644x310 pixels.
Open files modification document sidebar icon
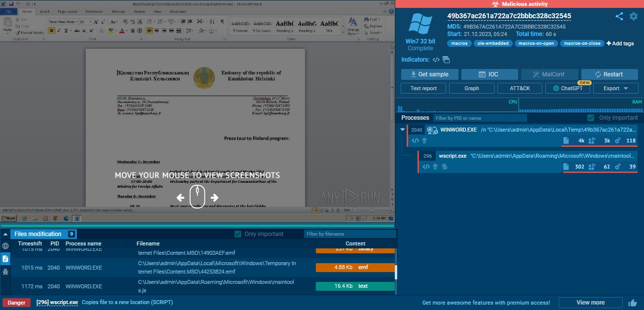[5, 259]
